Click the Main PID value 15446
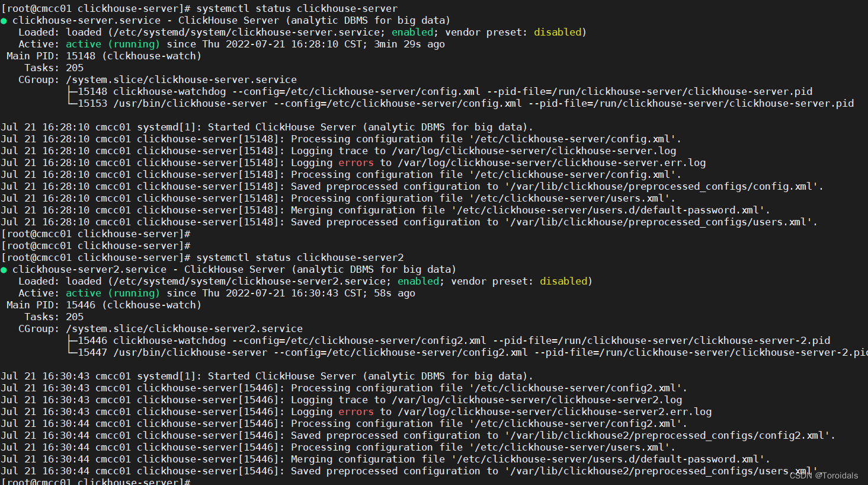The height and width of the screenshot is (485, 868). [81, 305]
